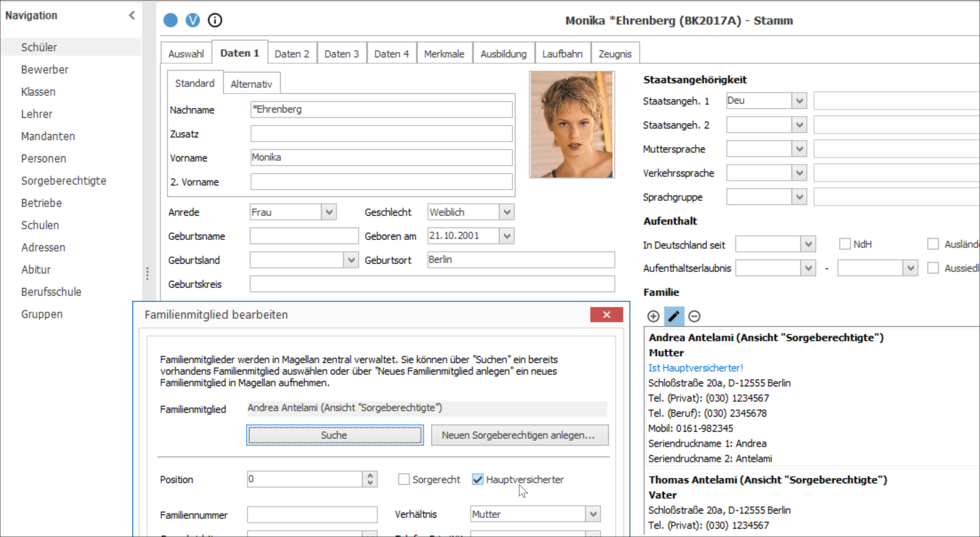This screenshot has width=980, height=537.
Task: Tick the NdH checkbox
Action: click(x=844, y=244)
